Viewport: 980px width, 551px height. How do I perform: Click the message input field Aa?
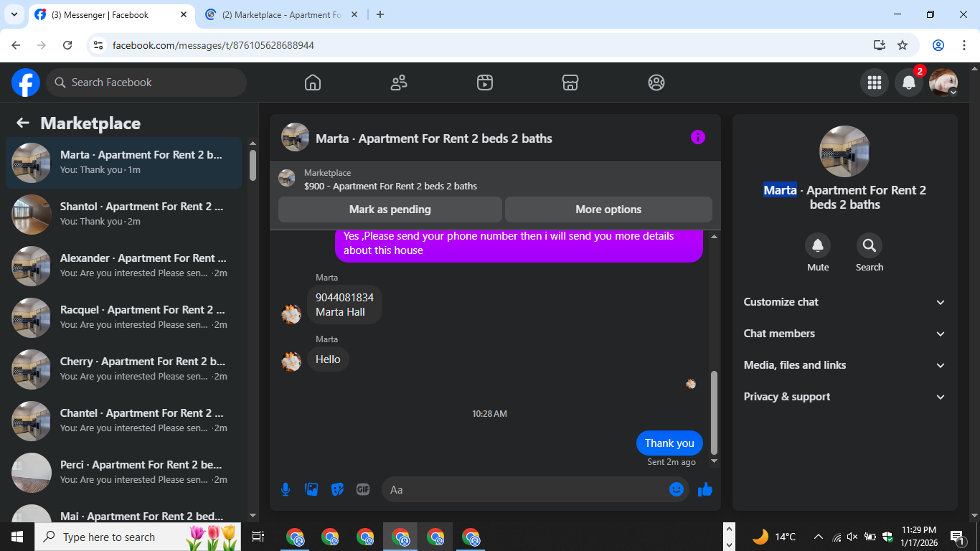524,489
